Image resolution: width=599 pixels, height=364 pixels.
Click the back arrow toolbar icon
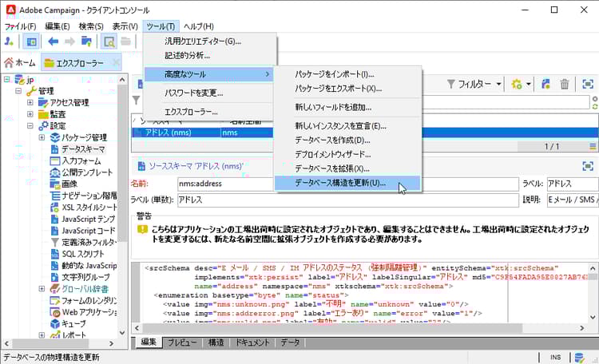pyautogui.click(x=53, y=42)
